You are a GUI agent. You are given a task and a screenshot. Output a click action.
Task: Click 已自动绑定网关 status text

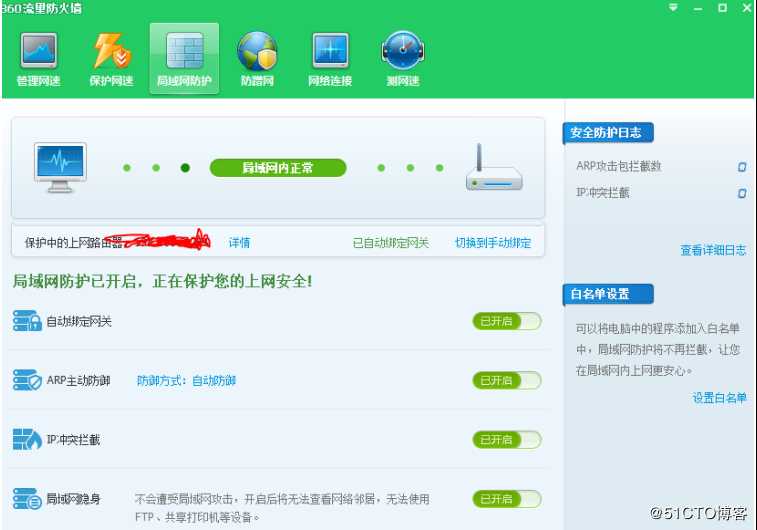(391, 242)
